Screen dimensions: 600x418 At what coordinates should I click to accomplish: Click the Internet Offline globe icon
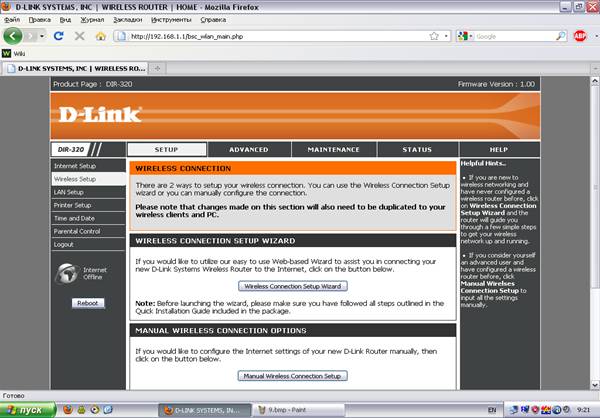67,273
